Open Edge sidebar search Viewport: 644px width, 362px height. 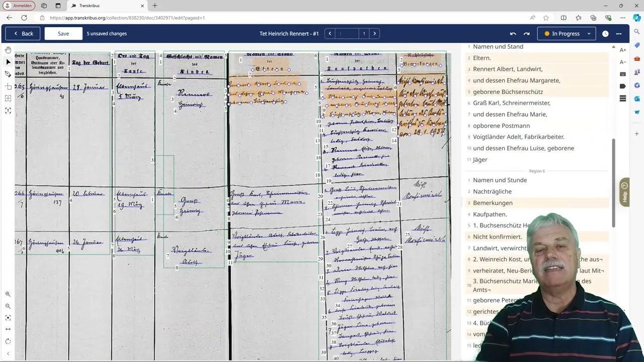click(637, 32)
